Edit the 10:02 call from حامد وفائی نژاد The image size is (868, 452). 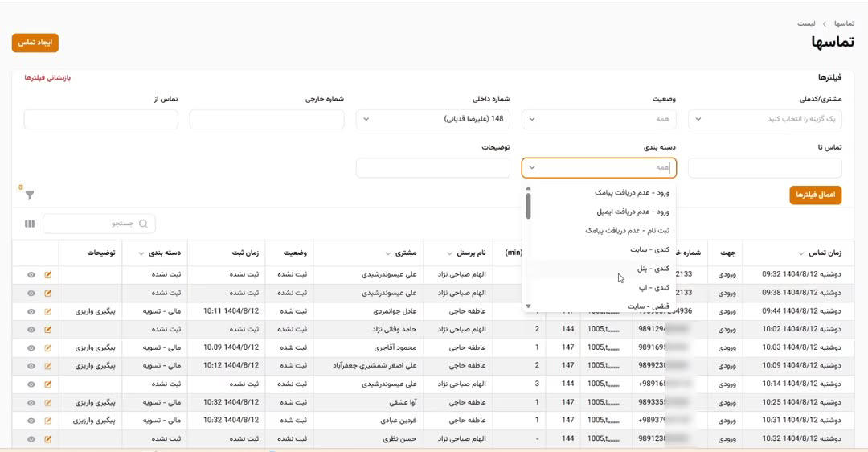click(x=48, y=330)
